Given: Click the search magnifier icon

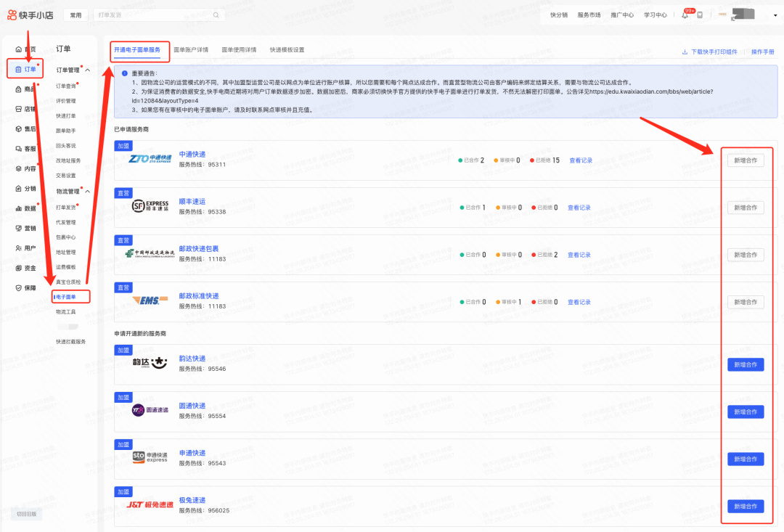Looking at the screenshot, I should pos(216,15).
